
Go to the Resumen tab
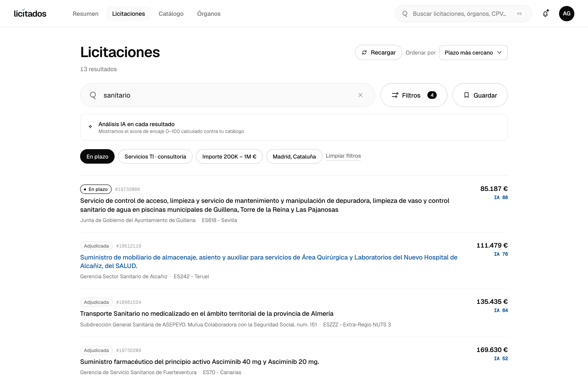coord(85,14)
